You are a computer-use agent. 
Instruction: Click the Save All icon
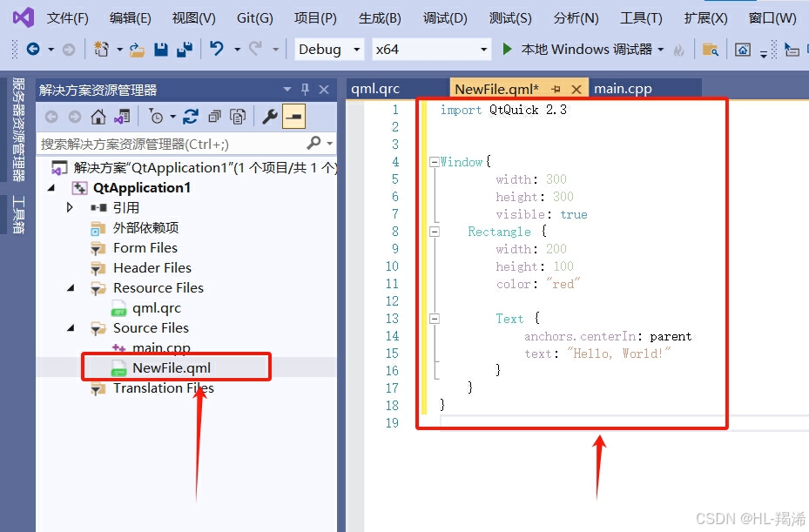click(183, 51)
